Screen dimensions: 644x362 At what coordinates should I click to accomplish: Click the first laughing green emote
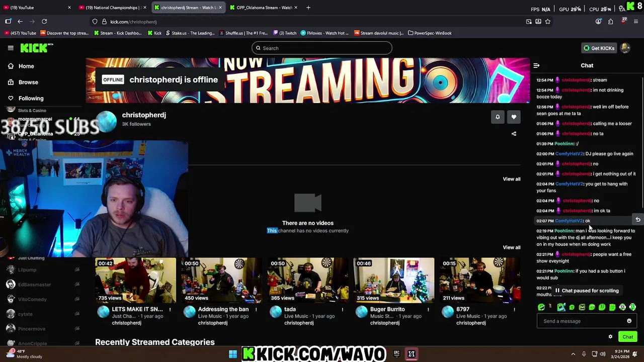click(x=541, y=307)
